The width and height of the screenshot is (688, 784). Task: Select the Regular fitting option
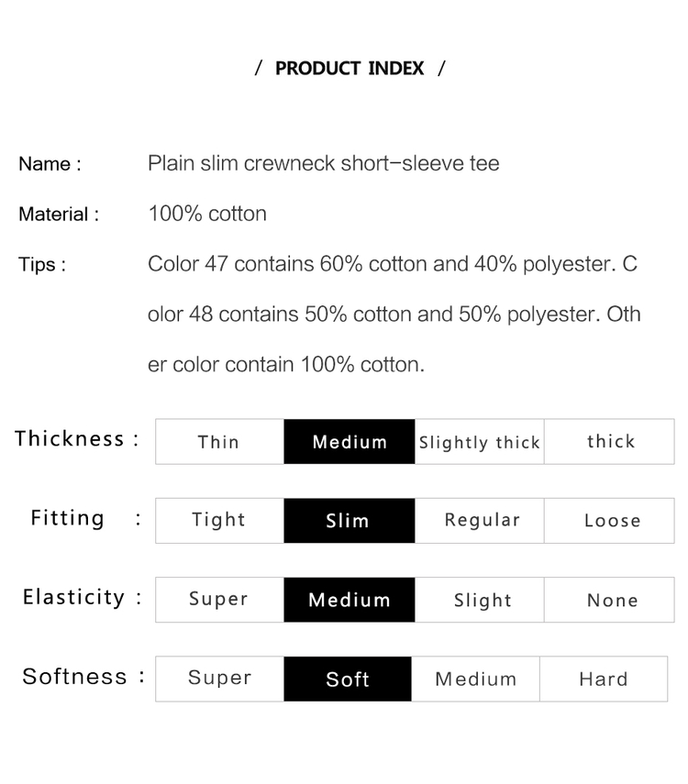click(x=480, y=521)
